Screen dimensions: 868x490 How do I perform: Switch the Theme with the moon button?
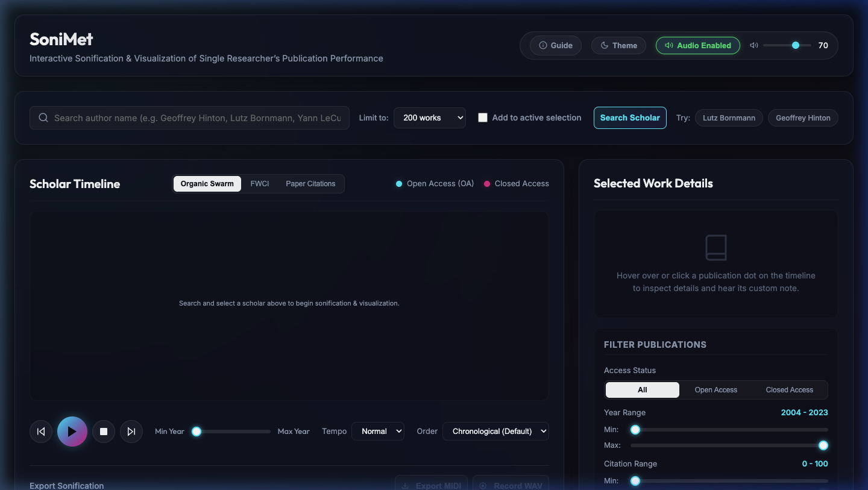coord(618,45)
